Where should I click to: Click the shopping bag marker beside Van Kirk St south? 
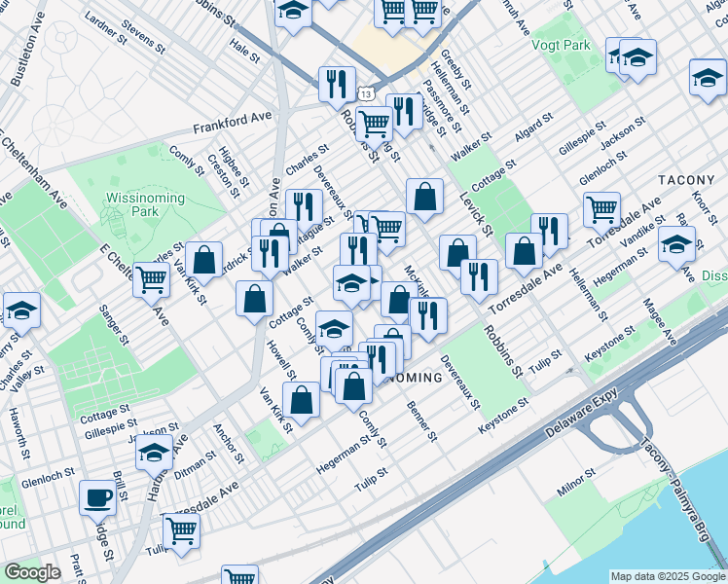click(301, 401)
